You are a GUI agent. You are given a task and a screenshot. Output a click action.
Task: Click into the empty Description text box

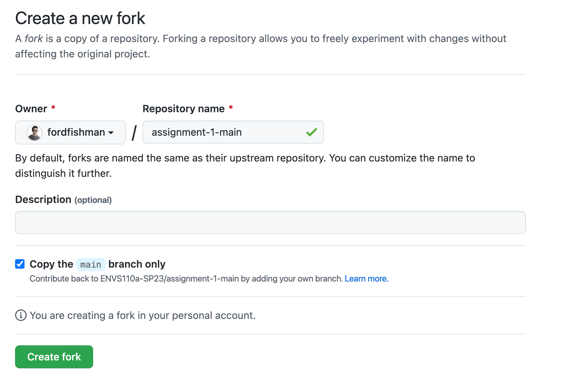[270, 222]
